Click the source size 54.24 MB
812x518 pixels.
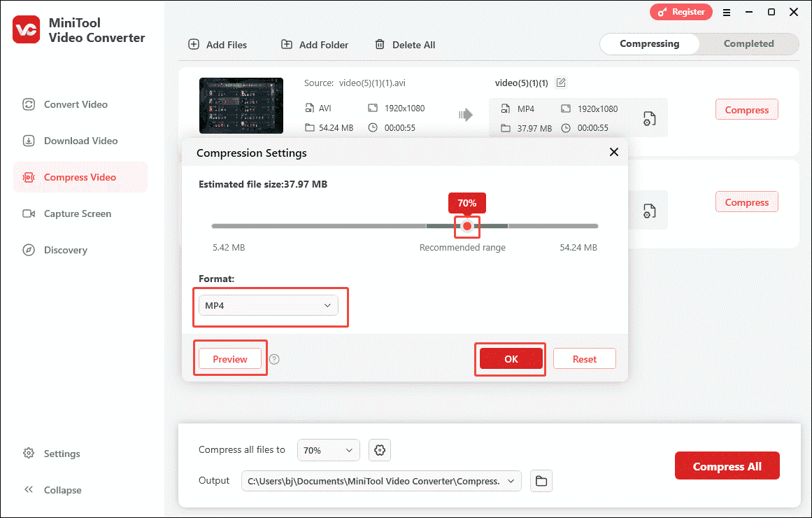point(336,127)
